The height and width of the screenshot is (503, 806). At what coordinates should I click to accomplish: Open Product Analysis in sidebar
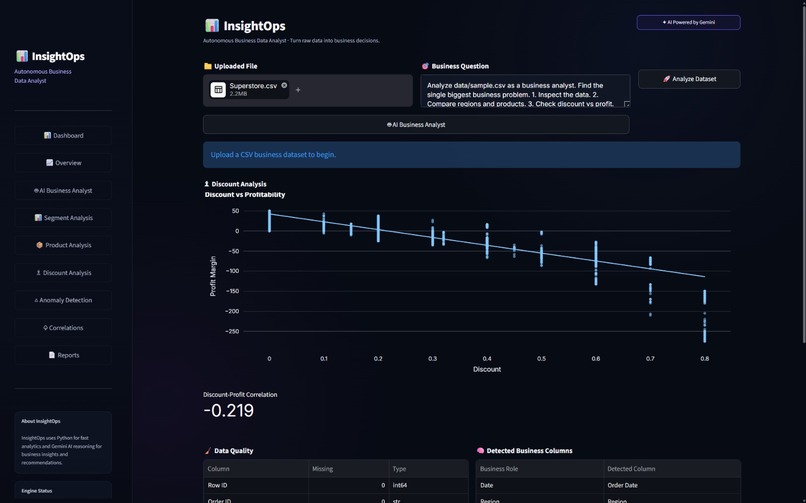point(63,245)
